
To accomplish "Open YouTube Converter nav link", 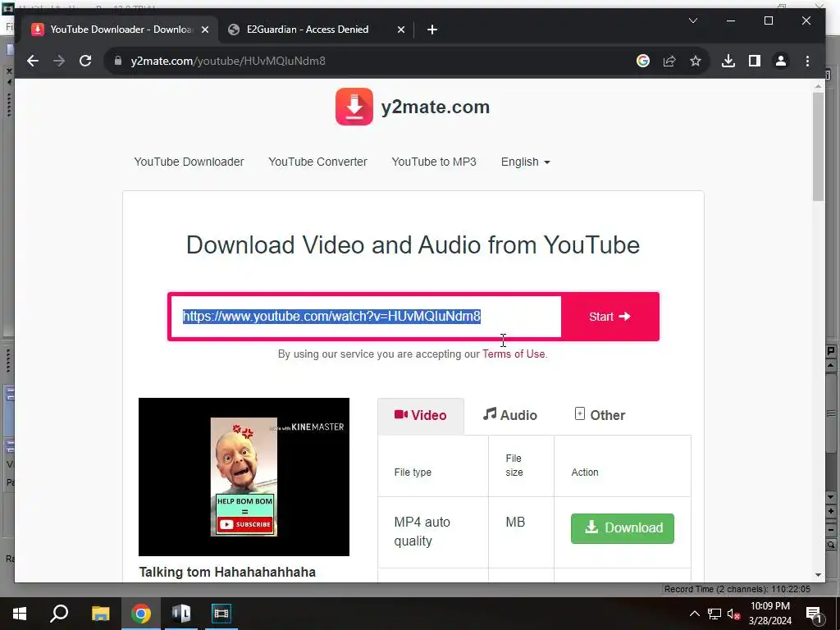I will pos(317,162).
